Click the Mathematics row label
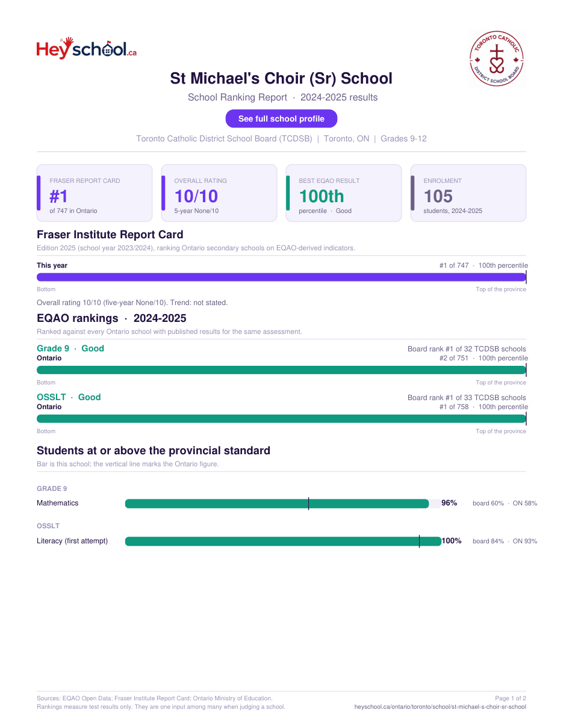The height and width of the screenshot is (728, 563). [58, 503]
